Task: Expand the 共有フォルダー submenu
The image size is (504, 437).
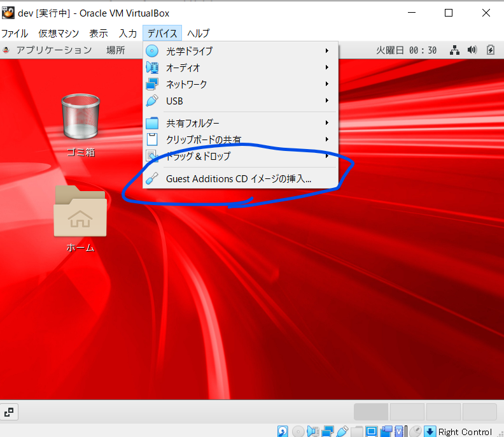Action: (x=241, y=123)
